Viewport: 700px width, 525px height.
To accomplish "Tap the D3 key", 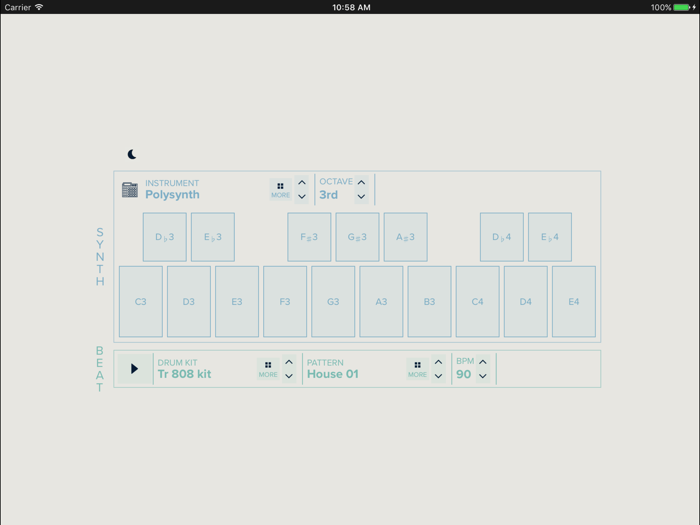I will click(x=189, y=302).
